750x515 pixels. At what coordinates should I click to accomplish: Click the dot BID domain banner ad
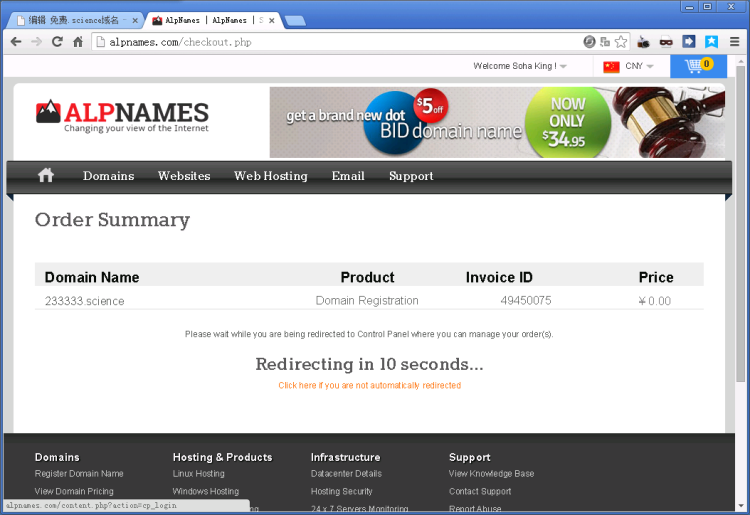pos(497,122)
